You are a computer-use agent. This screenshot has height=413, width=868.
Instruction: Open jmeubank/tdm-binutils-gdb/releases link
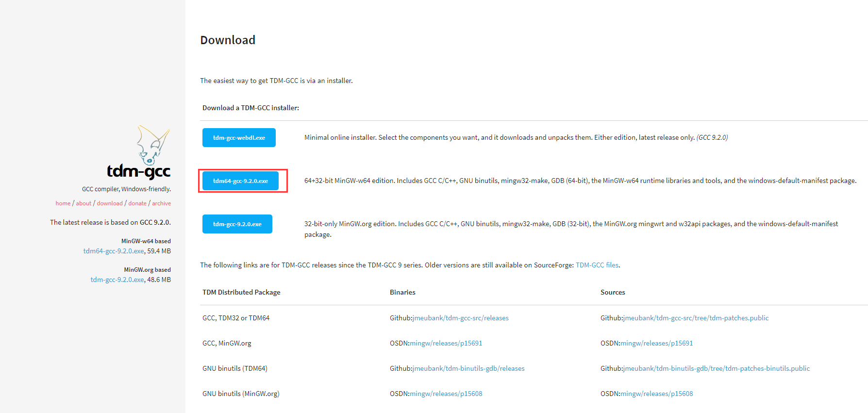[468, 368]
